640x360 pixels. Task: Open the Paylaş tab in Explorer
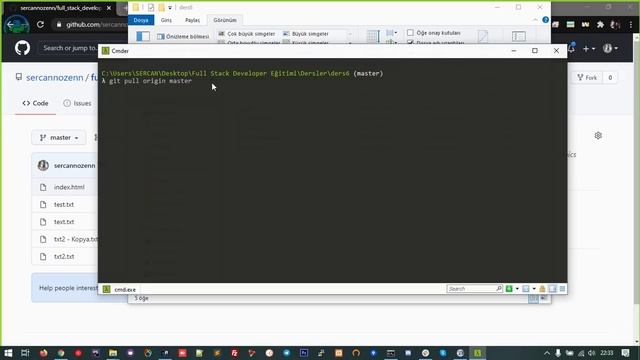192,20
